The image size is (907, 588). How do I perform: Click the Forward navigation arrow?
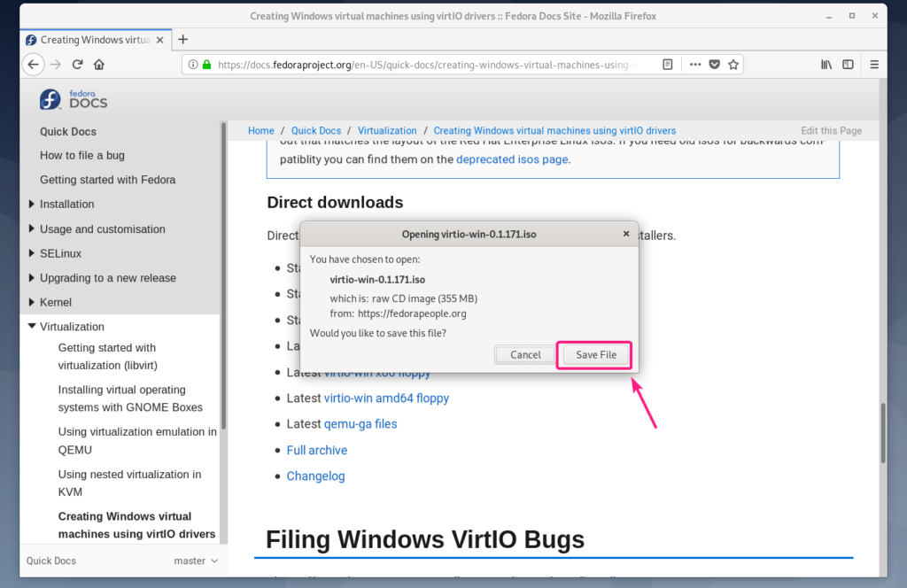[x=56, y=64]
